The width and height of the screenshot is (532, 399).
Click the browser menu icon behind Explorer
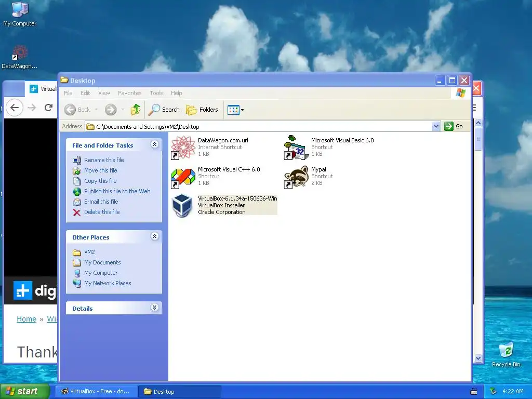[x=474, y=108]
